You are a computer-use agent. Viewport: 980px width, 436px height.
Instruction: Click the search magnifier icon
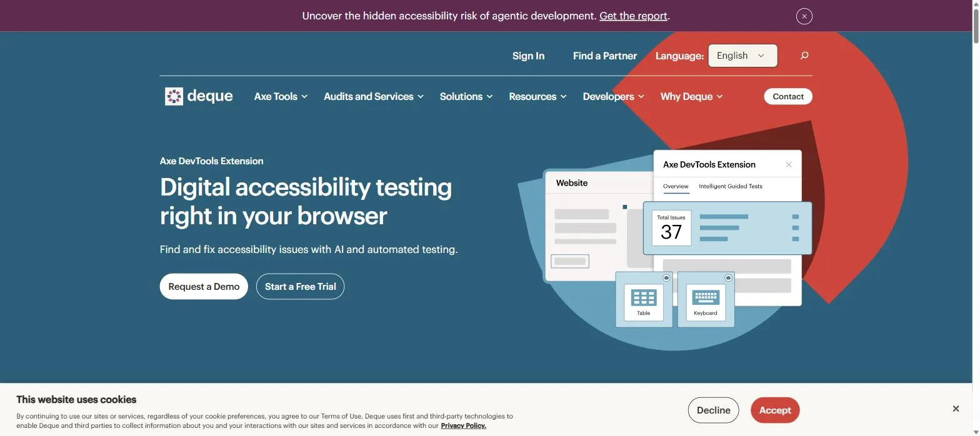pyautogui.click(x=804, y=56)
